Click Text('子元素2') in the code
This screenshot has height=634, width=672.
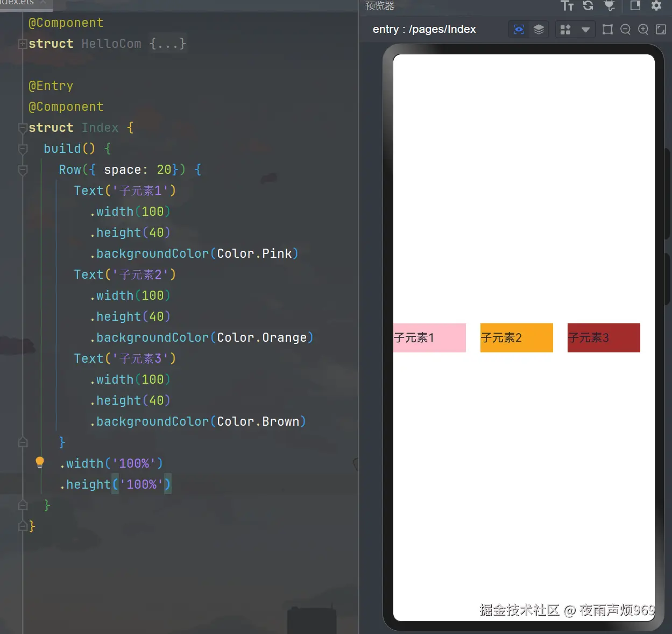[125, 274]
